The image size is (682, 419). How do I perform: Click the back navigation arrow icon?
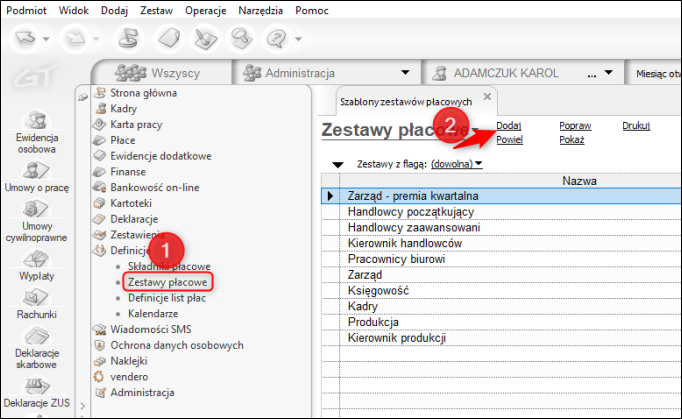24,39
